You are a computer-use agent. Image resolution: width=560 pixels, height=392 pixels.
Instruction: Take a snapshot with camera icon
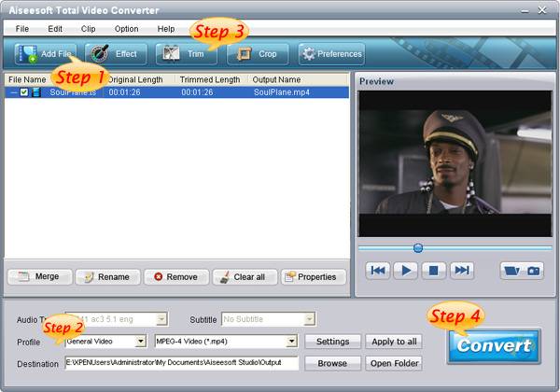[x=533, y=271]
